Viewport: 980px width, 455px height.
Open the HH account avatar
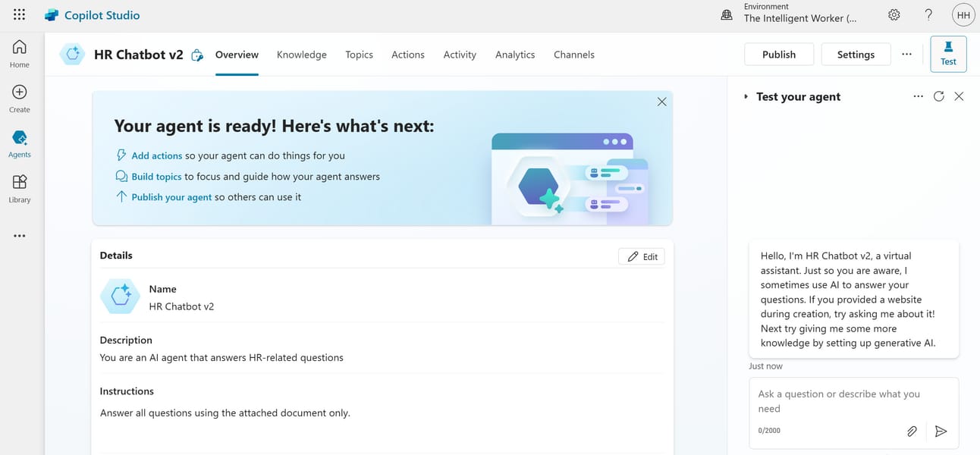(x=963, y=15)
